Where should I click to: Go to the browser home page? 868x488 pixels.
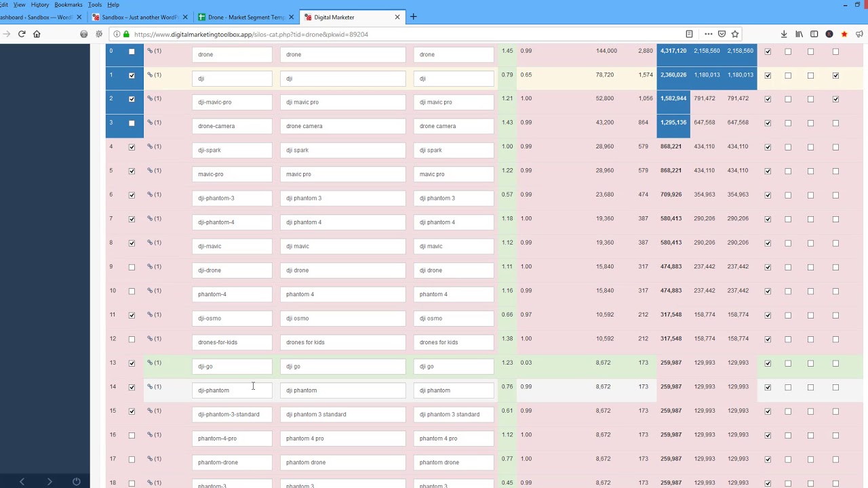37,34
